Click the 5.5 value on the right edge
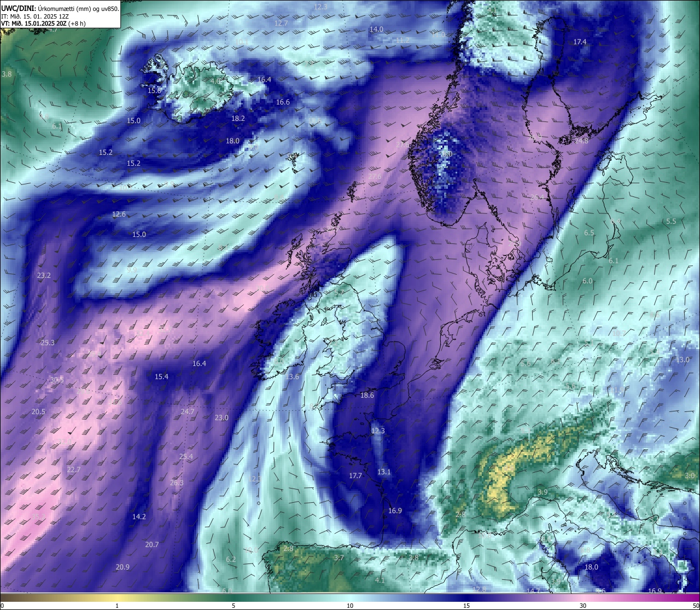Screen dimensions: 700x610 (671, 222)
